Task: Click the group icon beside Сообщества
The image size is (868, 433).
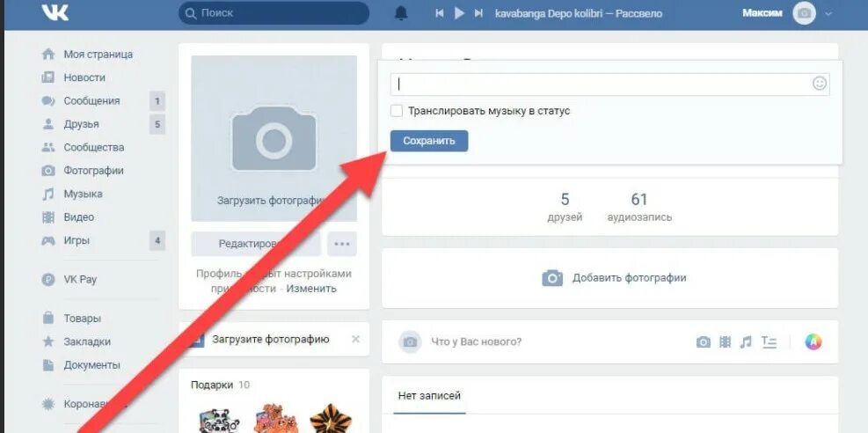Action: click(48, 147)
